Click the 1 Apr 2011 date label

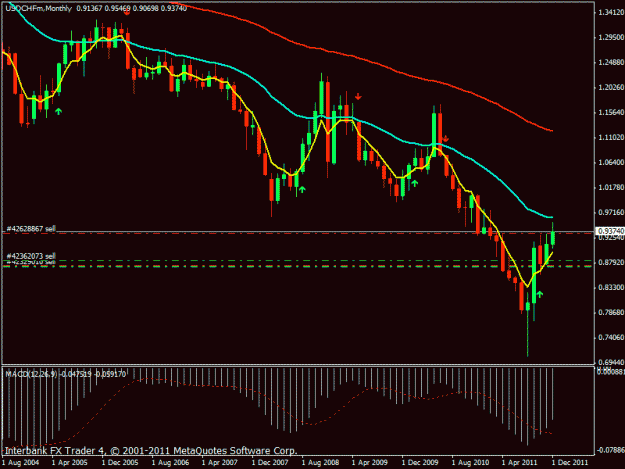(519, 463)
